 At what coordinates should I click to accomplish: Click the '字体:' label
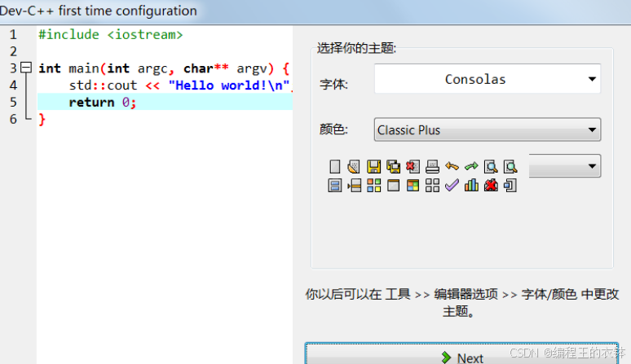coord(333,84)
